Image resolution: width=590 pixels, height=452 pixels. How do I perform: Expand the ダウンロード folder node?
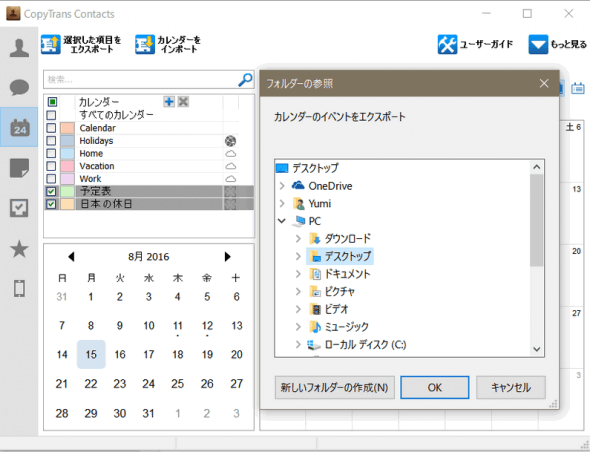coord(298,239)
